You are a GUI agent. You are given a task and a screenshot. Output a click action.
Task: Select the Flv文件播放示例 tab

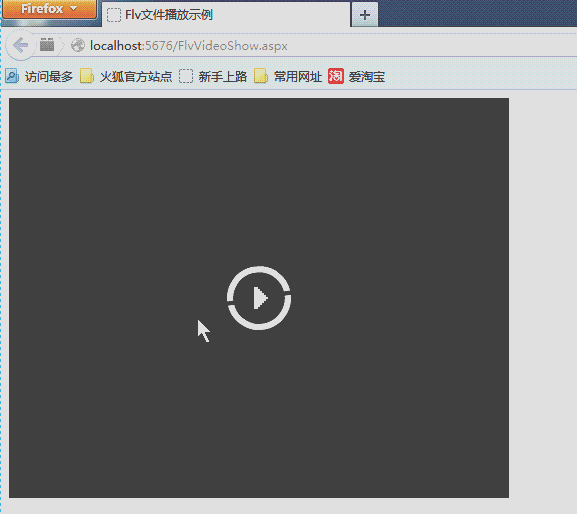226,15
